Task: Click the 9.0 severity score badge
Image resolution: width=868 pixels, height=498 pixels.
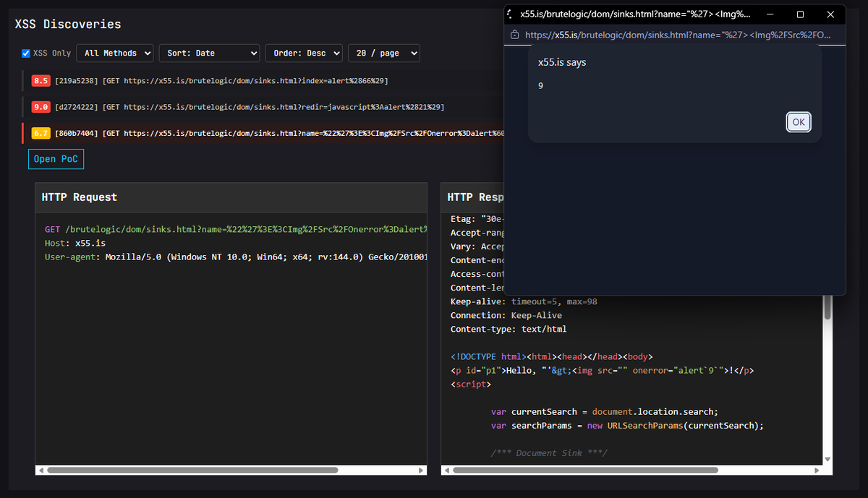Action: (41, 107)
